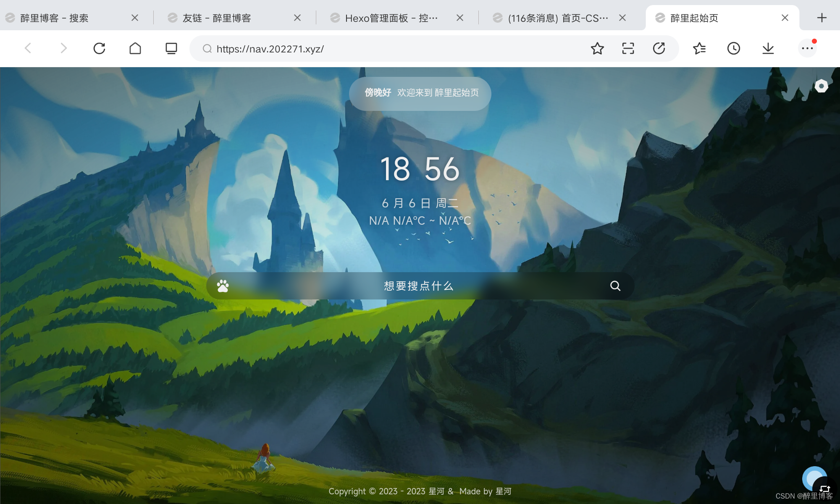The height and width of the screenshot is (504, 840).
Task: Click the address bar URL nav.202271.xyz
Action: [270, 49]
